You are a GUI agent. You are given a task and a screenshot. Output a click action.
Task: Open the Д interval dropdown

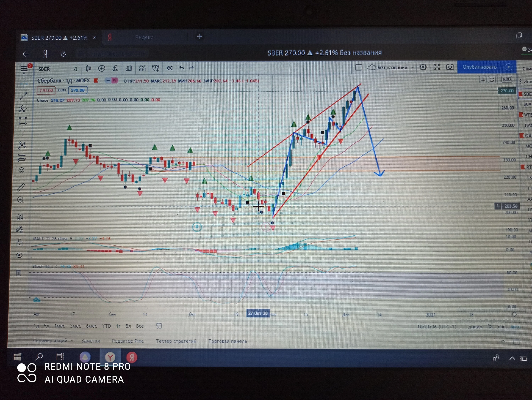point(75,69)
